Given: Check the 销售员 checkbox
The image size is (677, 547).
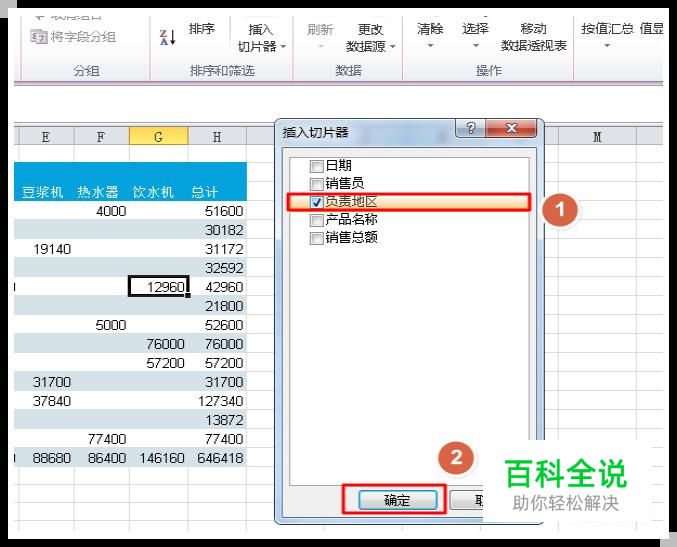Looking at the screenshot, I should (316, 184).
